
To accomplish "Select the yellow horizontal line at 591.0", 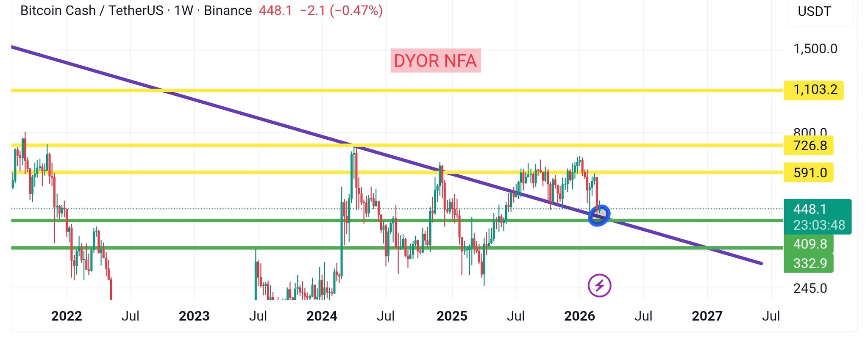I will pos(397,172).
